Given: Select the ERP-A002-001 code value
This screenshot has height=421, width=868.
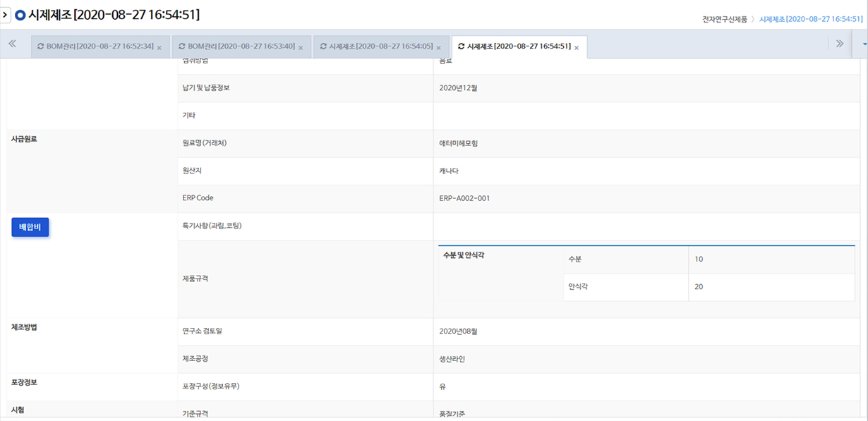Looking at the screenshot, I should pos(464,198).
